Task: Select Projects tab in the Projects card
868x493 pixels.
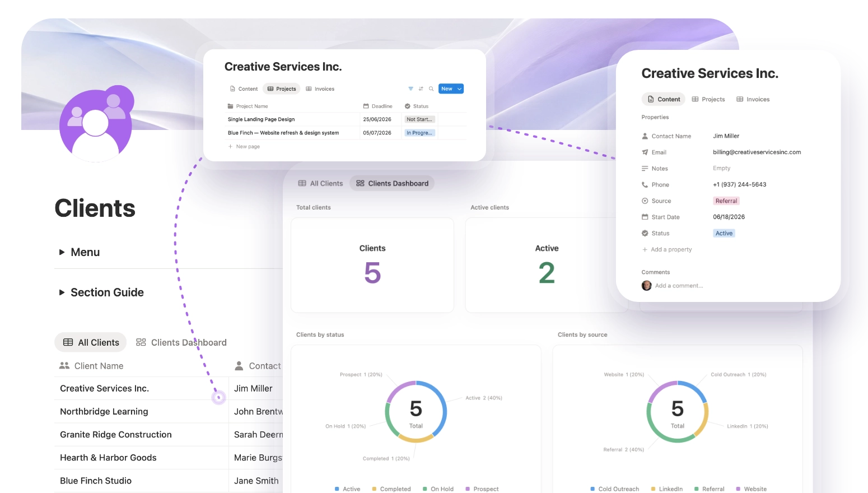Action: [x=282, y=89]
